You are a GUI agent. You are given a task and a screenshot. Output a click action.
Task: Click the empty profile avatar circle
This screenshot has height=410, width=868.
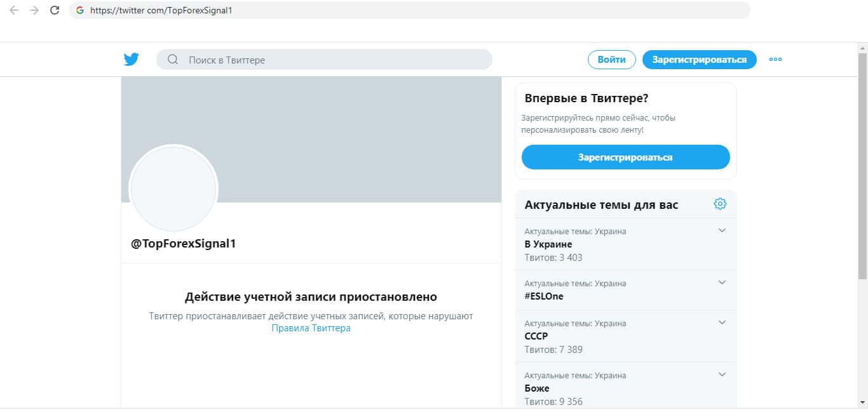point(173,189)
